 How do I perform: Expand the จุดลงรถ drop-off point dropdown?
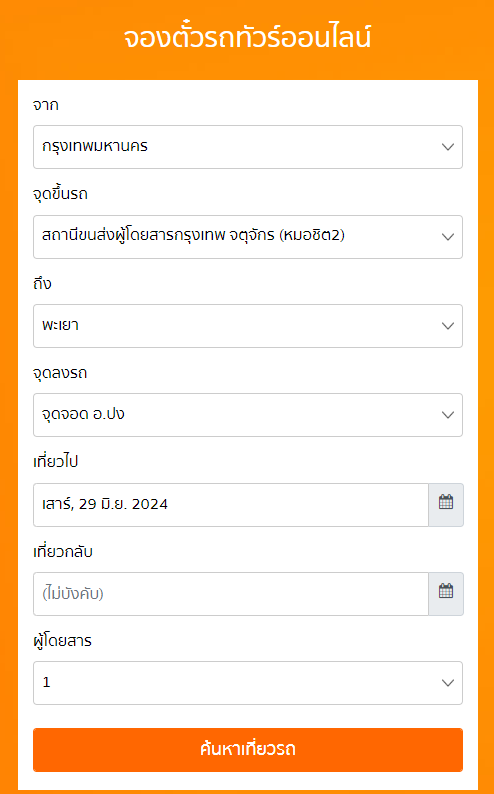tap(248, 415)
